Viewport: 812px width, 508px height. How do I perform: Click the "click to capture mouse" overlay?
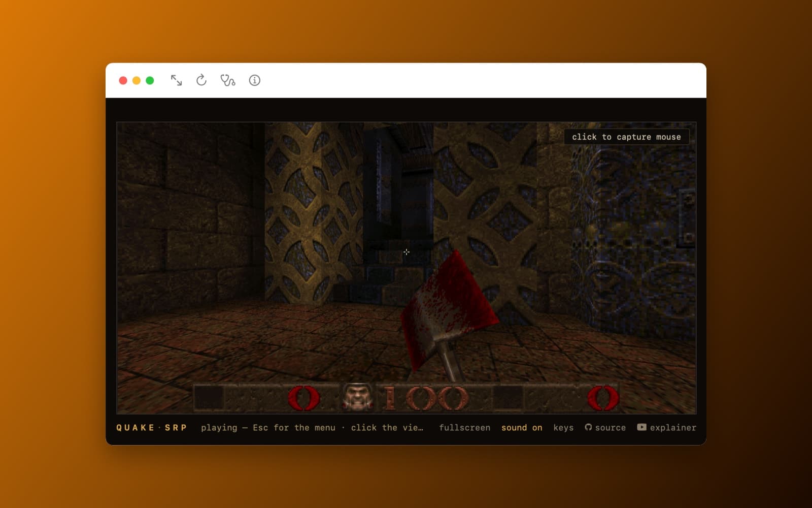click(626, 137)
